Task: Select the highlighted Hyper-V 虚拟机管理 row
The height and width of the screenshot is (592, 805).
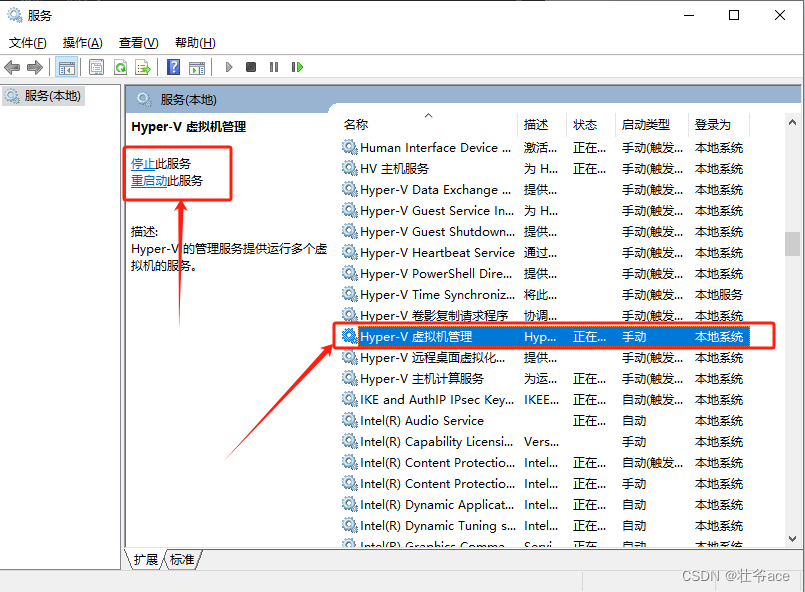Action: click(545, 337)
